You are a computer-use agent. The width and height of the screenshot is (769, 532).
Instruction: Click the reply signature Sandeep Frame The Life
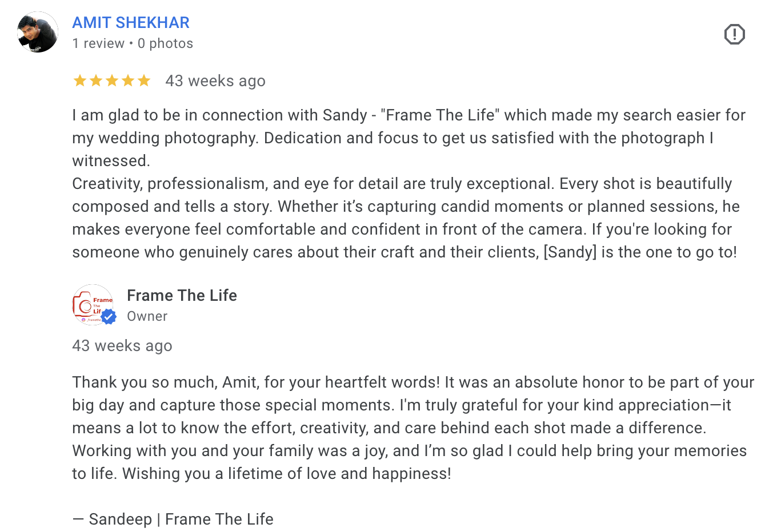pos(173,519)
